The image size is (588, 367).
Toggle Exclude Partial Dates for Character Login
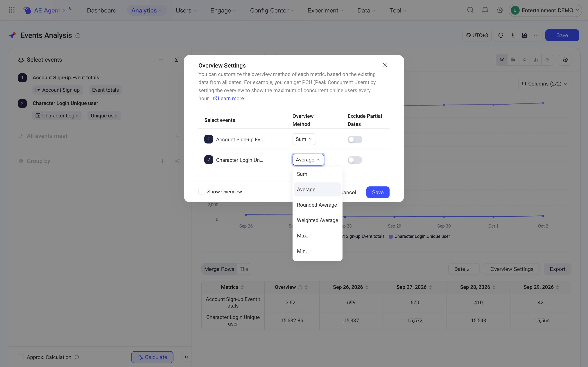tap(355, 160)
